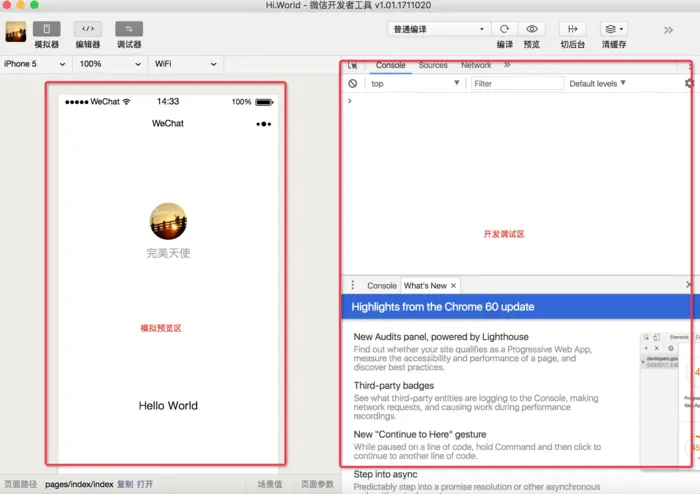700x494 pixels.
Task: Open the Default levels dropdown
Action: 597,83
